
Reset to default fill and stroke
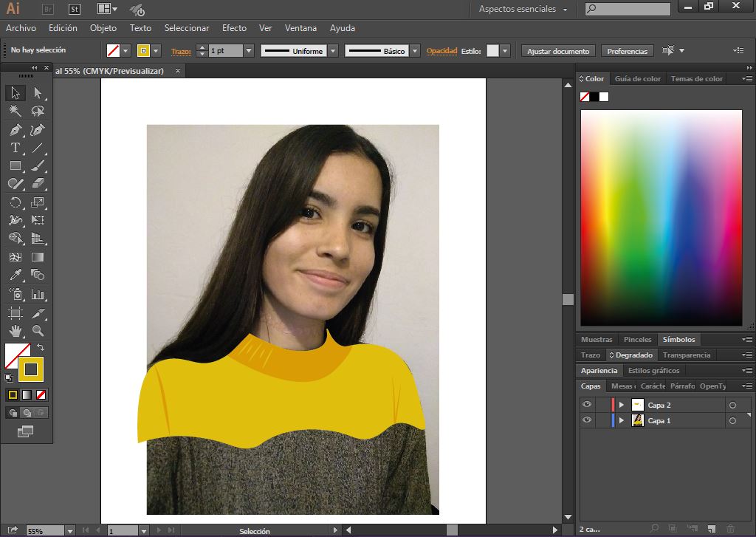[9, 378]
